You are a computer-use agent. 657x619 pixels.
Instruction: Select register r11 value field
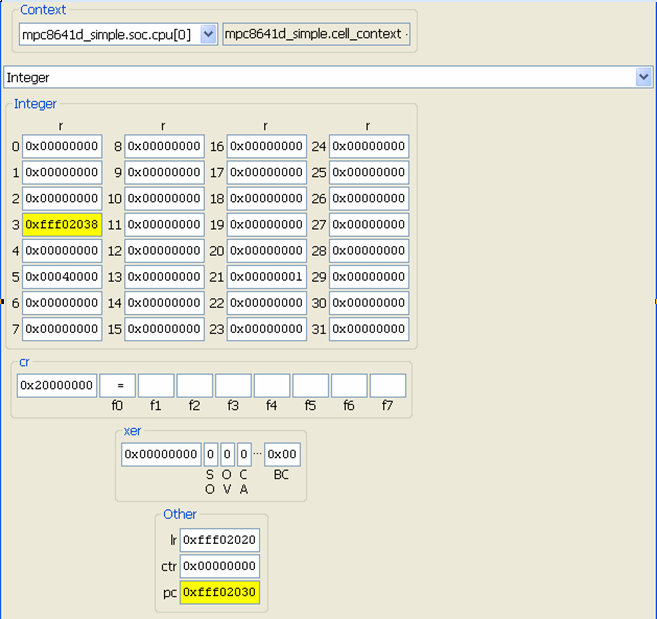pyautogui.click(x=164, y=225)
